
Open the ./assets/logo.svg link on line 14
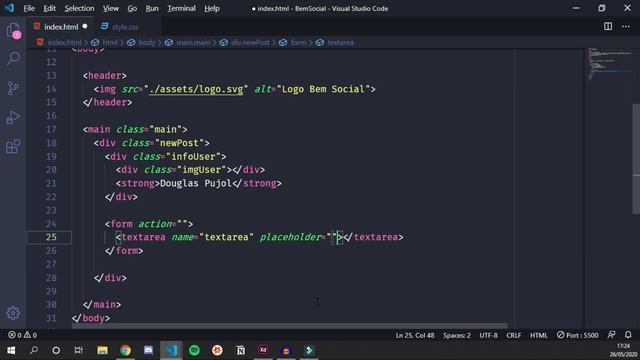coord(196,89)
